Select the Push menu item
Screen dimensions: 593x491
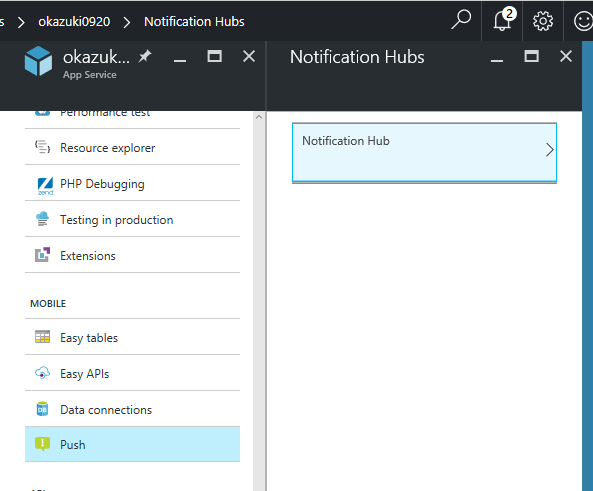(132, 444)
